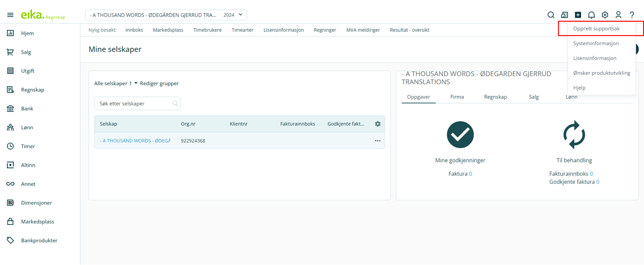Choose Systeminformasjon in the help menu

point(596,43)
